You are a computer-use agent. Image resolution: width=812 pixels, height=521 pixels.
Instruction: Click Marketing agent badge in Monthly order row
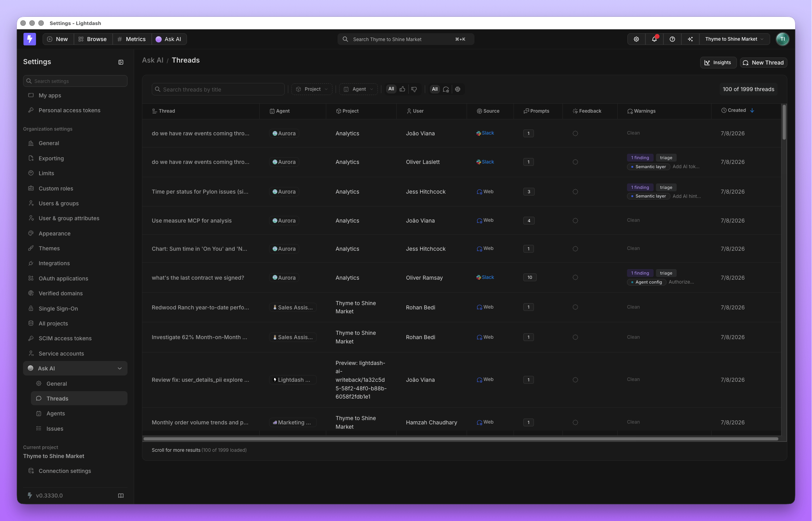(x=293, y=422)
